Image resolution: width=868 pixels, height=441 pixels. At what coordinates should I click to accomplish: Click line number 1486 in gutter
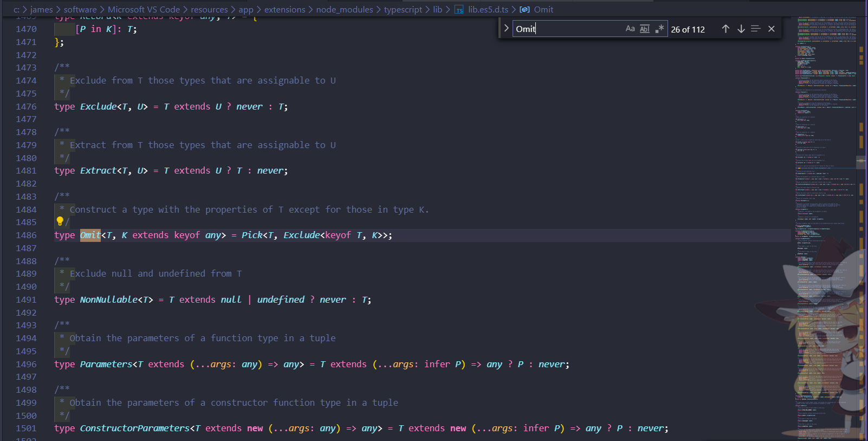(x=26, y=235)
